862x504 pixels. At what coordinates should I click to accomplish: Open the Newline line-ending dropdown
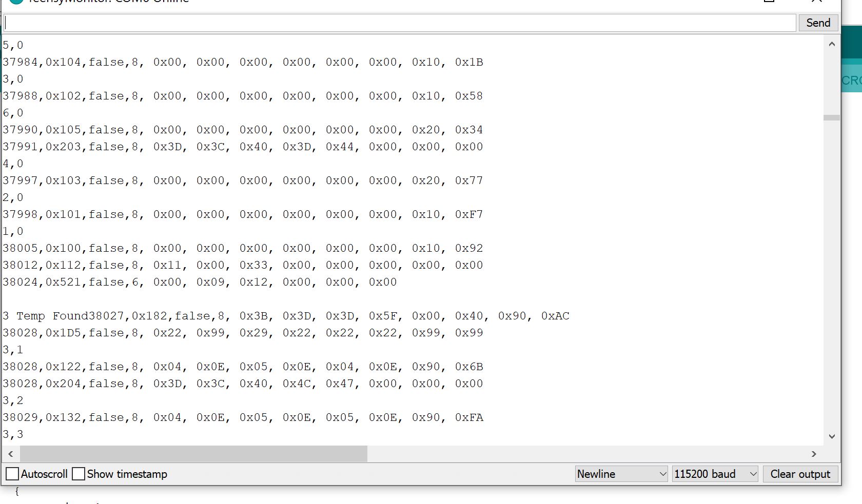coord(621,474)
